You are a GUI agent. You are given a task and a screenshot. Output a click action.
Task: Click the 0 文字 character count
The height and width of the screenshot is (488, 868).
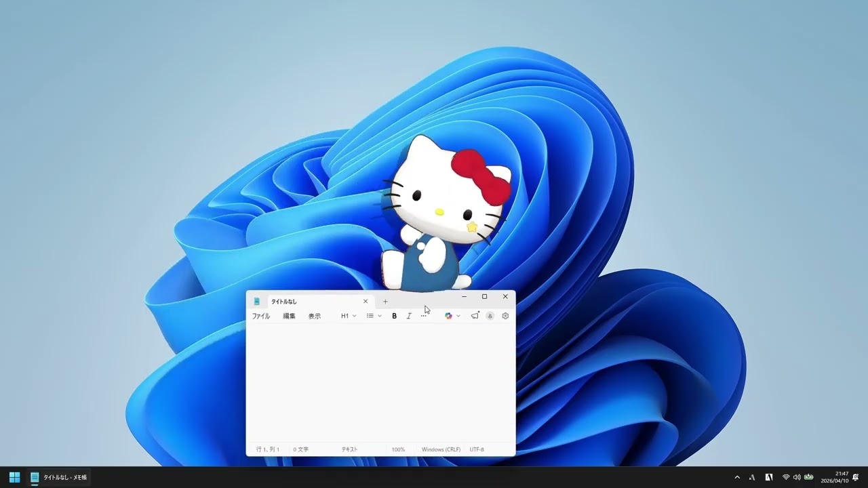[x=301, y=449]
